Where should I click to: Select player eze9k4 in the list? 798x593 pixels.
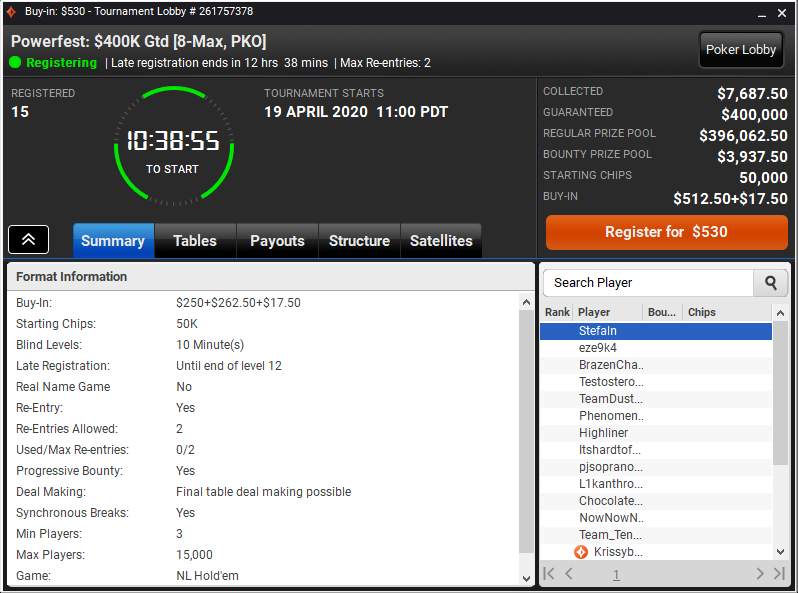click(x=656, y=348)
